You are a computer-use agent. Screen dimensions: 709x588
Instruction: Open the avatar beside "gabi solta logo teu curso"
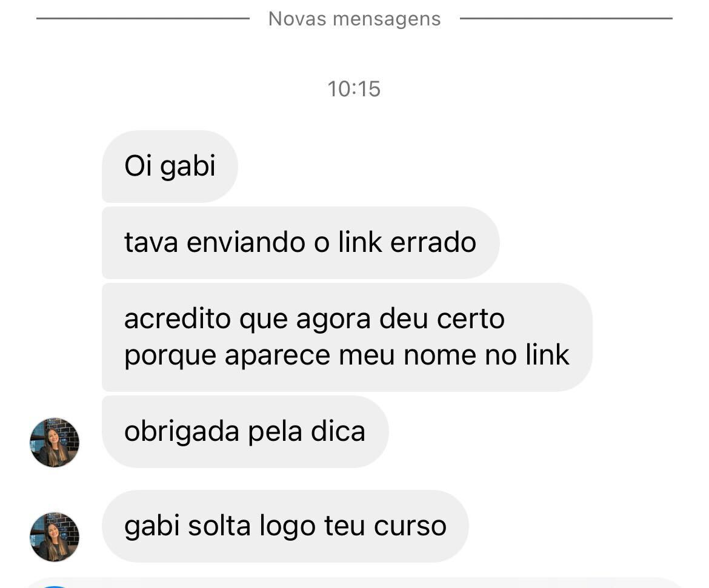coord(55,537)
